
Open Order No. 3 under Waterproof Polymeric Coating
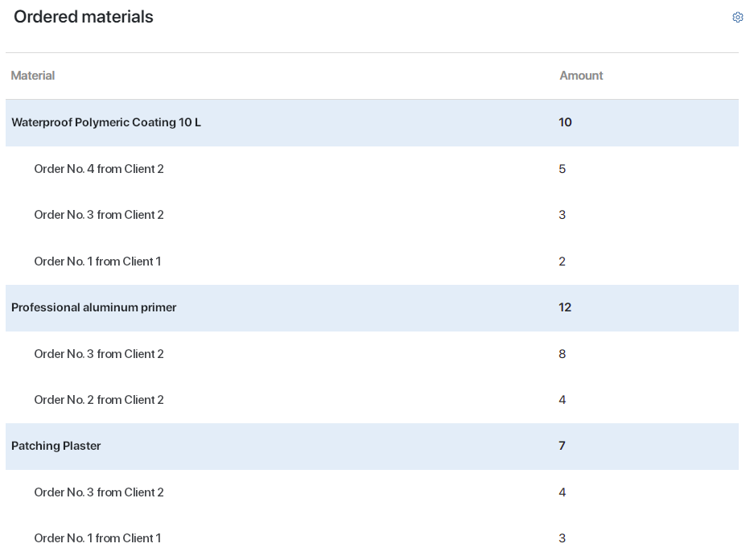[99, 215]
